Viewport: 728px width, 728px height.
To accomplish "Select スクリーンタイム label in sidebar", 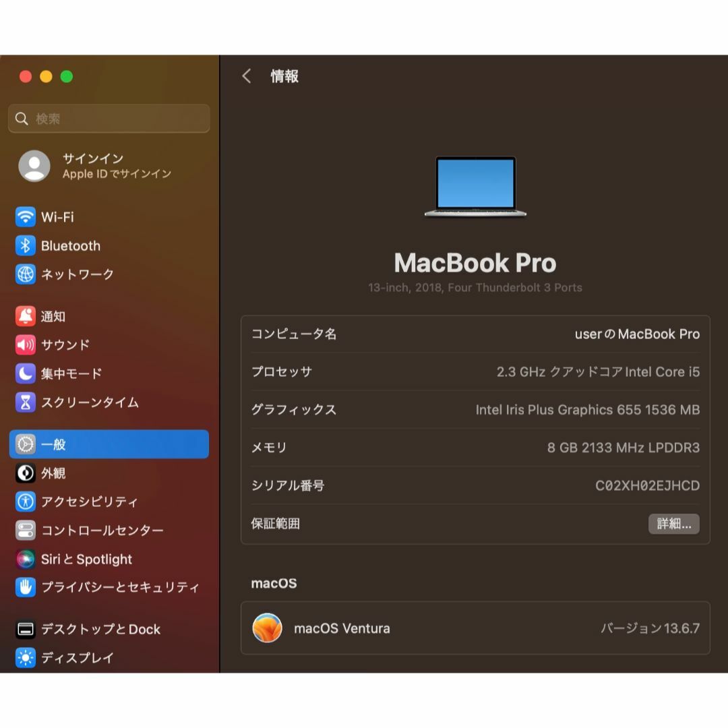I will [x=90, y=402].
